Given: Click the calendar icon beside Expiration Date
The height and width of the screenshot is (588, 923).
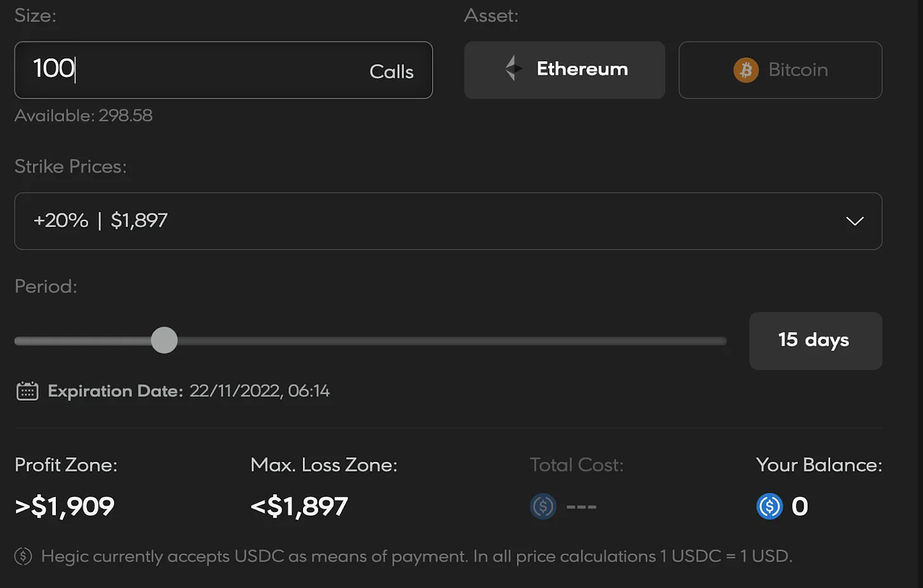Looking at the screenshot, I should tap(27, 391).
